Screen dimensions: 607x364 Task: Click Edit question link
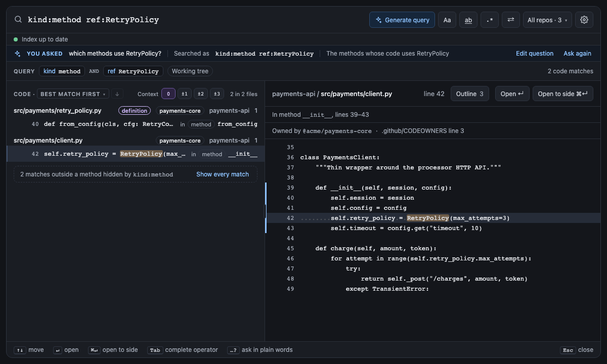coord(535,54)
